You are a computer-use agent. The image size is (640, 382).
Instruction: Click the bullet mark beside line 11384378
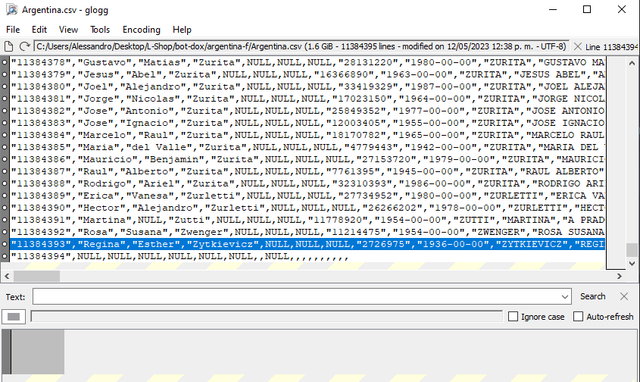coord(4,62)
